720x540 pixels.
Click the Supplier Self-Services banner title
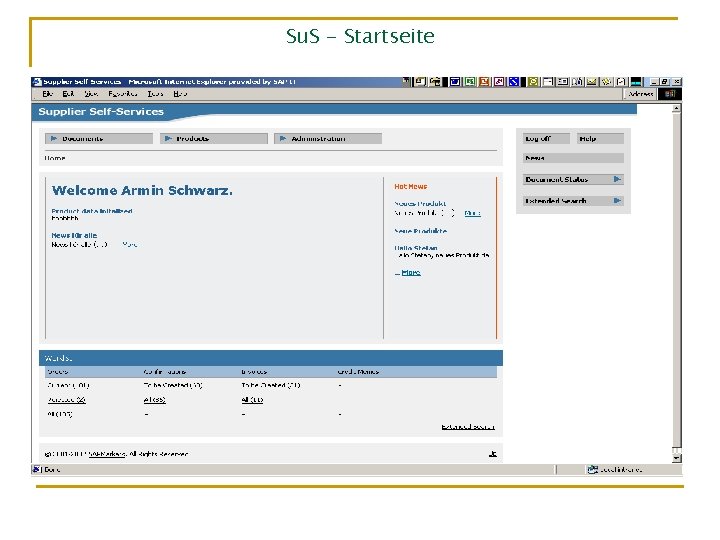point(101,112)
